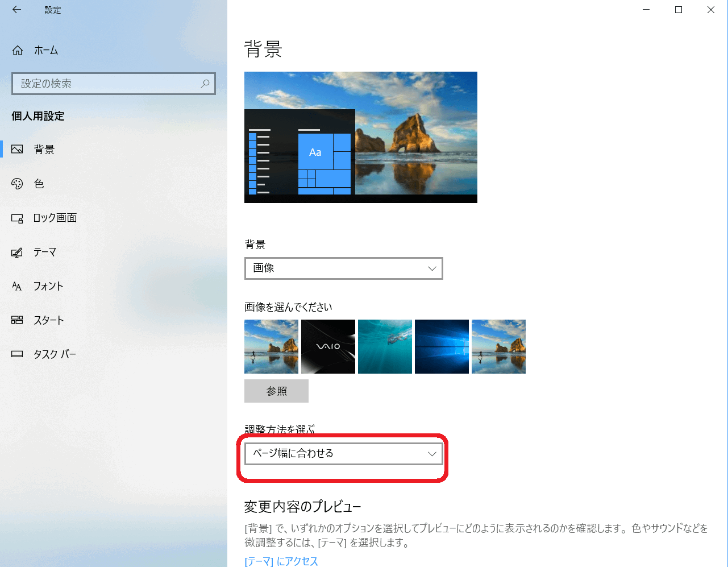Click the フォント letter icon
This screenshot has width=728, height=567.
(x=17, y=287)
